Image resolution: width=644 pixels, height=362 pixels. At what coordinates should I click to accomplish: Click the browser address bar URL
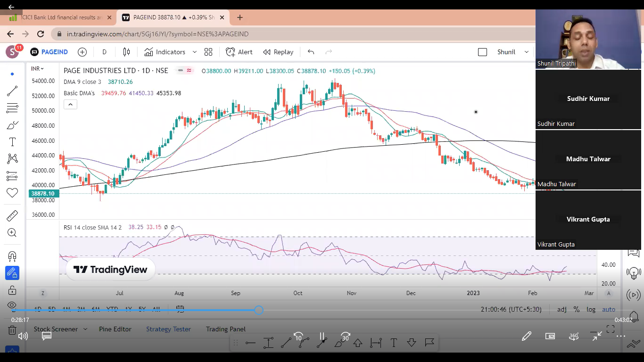click(157, 34)
